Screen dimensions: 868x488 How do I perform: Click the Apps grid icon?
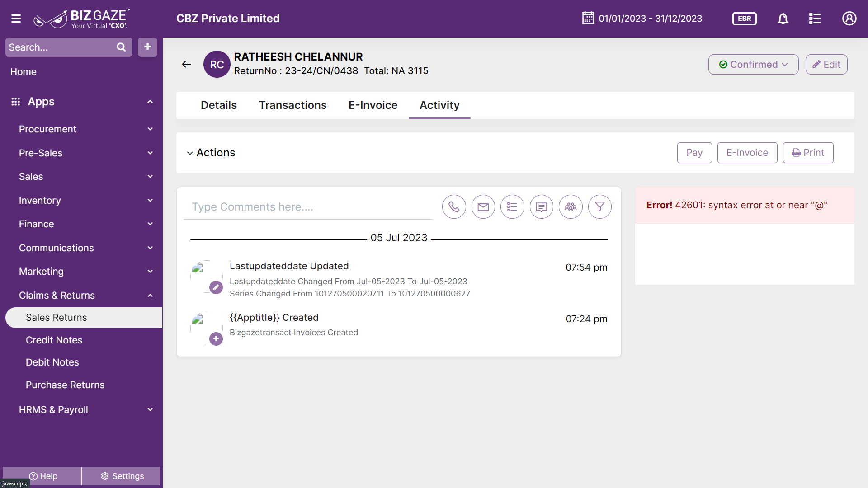[x=16, y=102]
